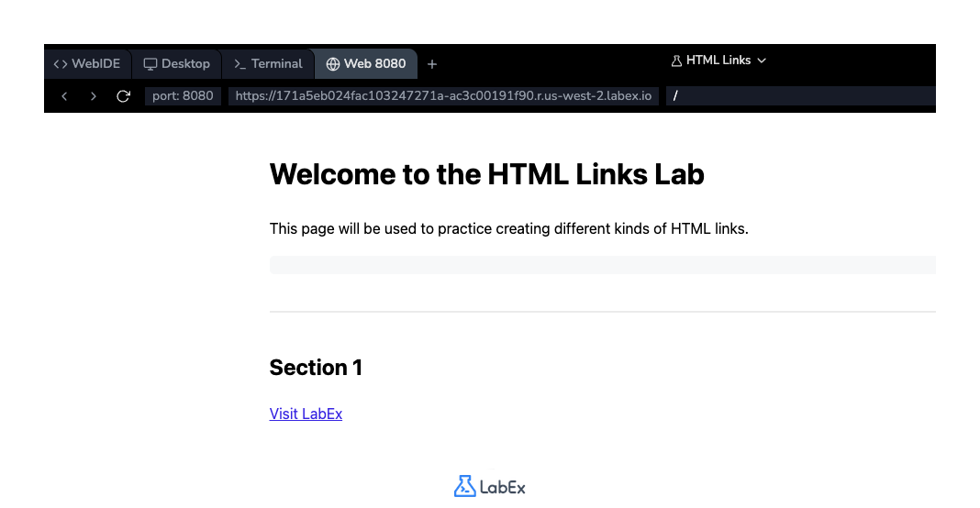Click the globe icon on Web 8080 tab
This screenshot has height=508, width=980.
tap(333, 64)
